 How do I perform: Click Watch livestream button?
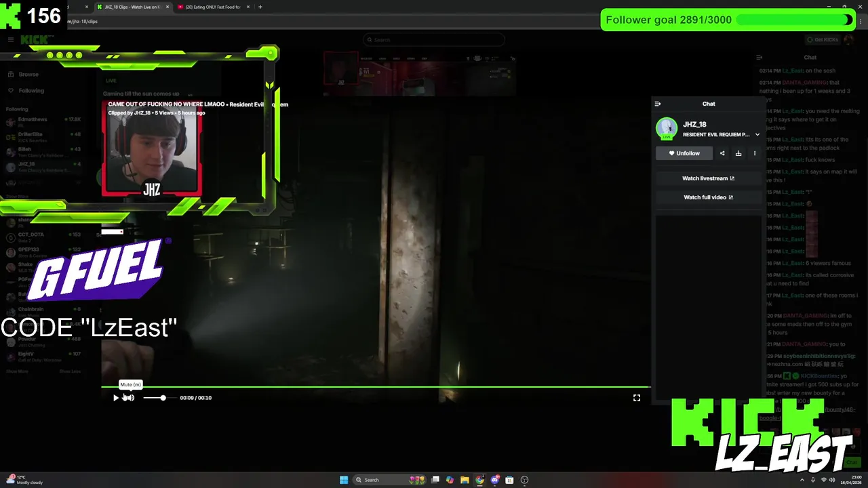click(709, 178)
